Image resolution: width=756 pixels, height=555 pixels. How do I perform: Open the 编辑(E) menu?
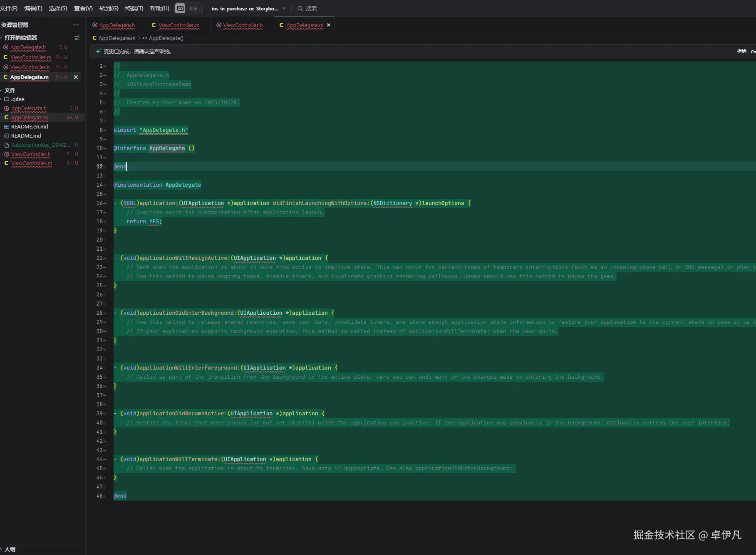coord(33,8)
